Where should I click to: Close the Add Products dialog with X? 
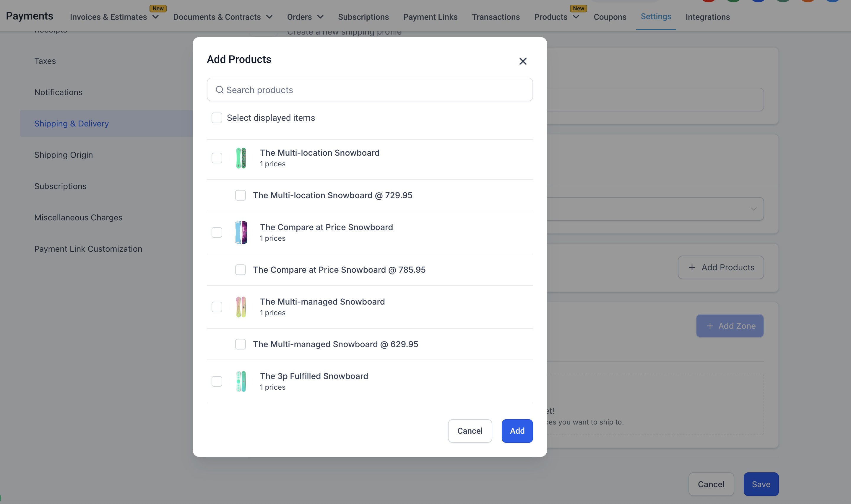(523, 61)
